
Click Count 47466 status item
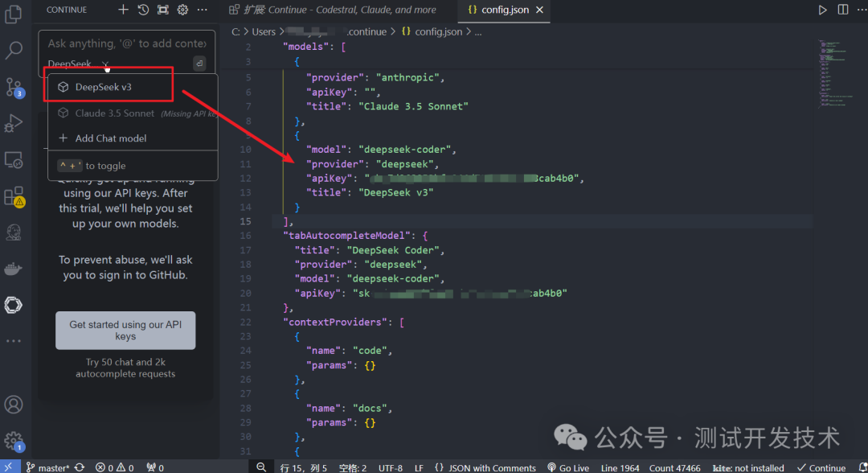(x=675, y=467)
